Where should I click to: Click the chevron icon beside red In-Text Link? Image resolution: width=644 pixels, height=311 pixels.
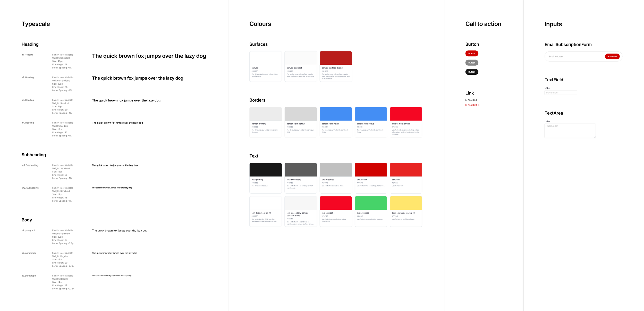pyautogui.click(x=479, y=105)
